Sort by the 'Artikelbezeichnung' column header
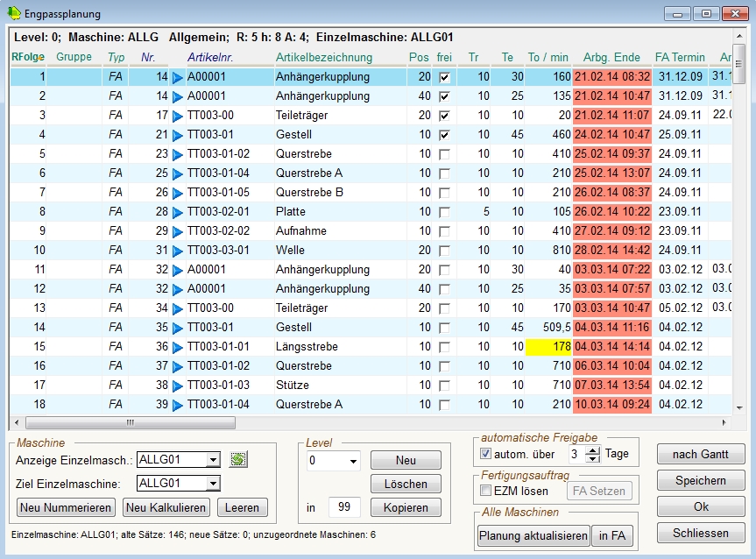756x559 pixels. (323, 58)
